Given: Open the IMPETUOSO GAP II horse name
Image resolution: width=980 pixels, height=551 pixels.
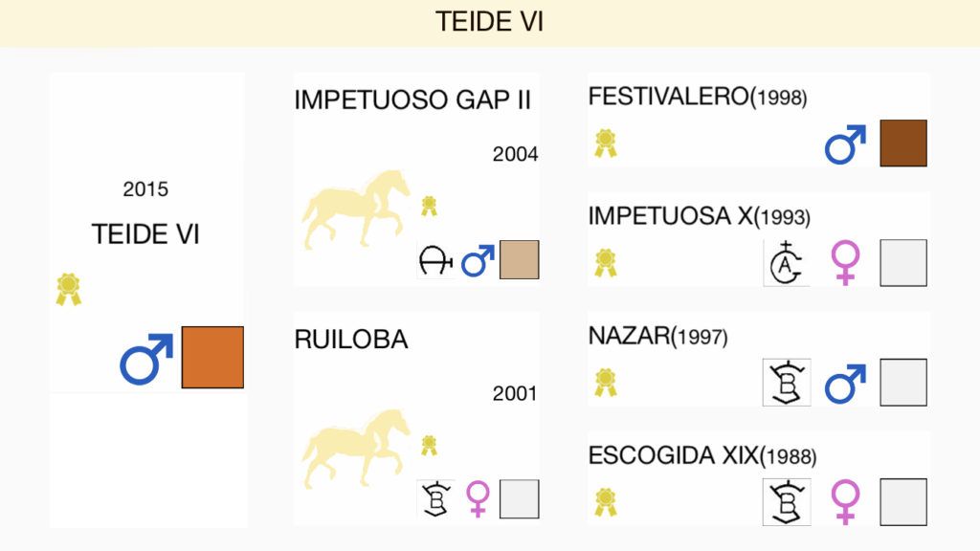Looking at the screenshot, I should click(412, 99).
